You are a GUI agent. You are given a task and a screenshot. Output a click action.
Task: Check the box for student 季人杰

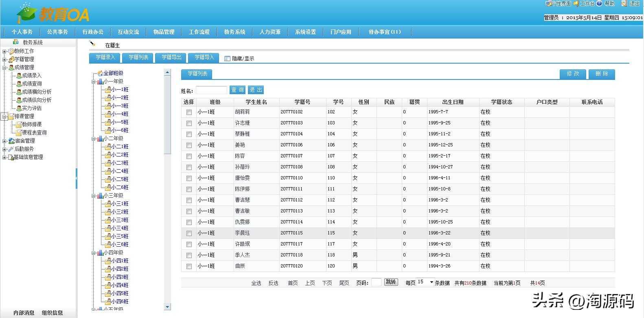coord(189,255)
